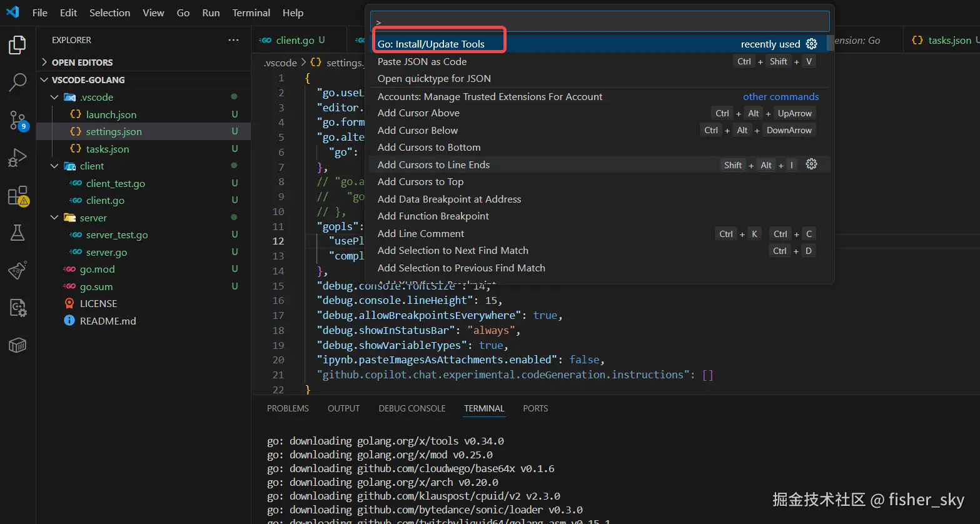Switch to the client.go editor tab
This screenshot has height=524, width=980.
point(299,40)
